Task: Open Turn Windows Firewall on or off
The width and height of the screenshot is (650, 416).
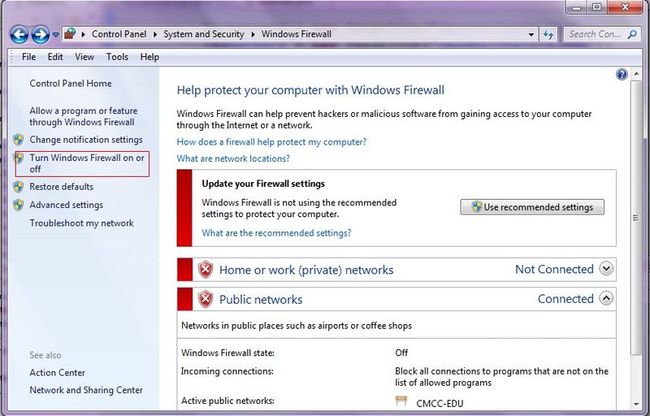Action: point(87,163)
